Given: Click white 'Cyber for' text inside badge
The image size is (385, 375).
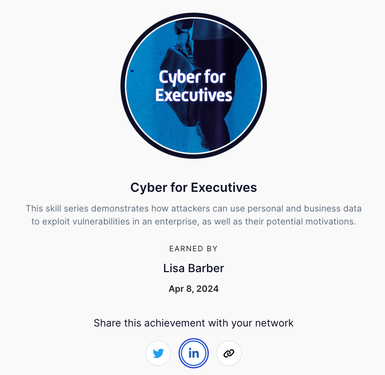Looking at the screenshot, I should [x=192, y=77].
